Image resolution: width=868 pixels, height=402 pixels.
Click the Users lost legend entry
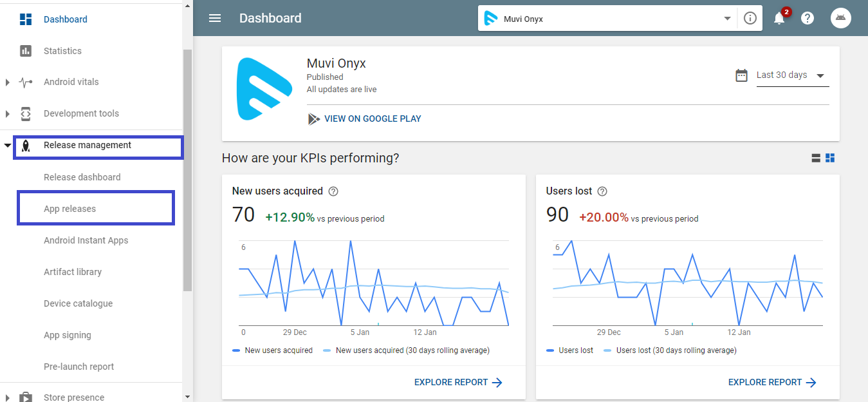[569, 350]
